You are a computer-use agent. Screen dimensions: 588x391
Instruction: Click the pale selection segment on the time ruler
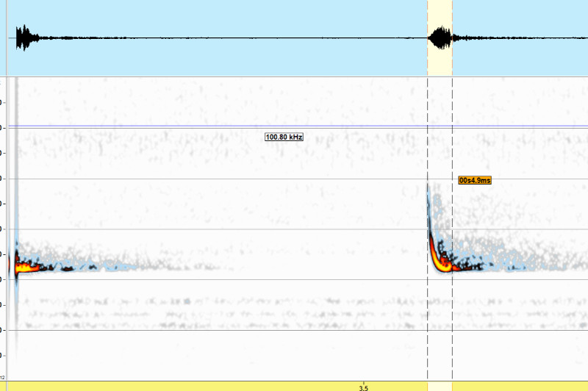(440, 386)
